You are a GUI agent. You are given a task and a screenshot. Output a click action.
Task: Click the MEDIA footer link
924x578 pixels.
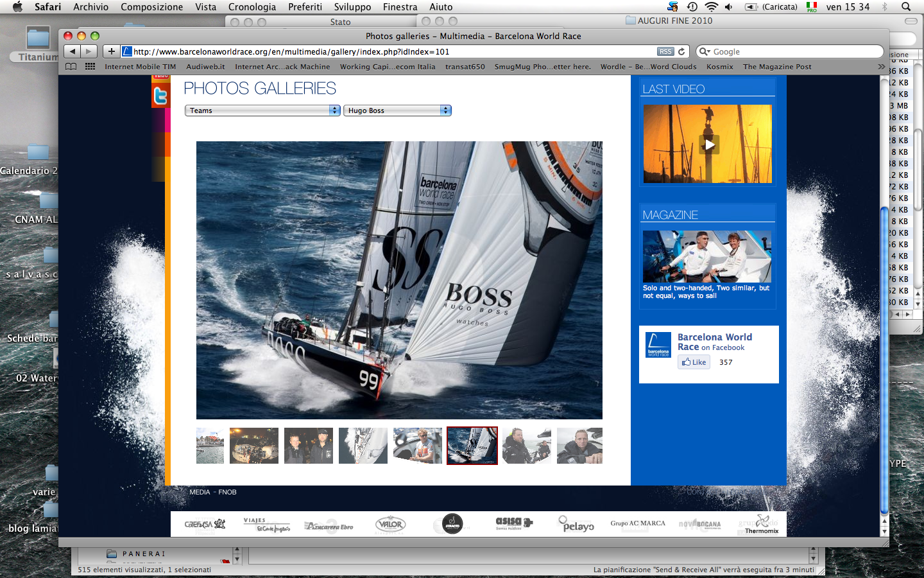[x=200, y=492]
